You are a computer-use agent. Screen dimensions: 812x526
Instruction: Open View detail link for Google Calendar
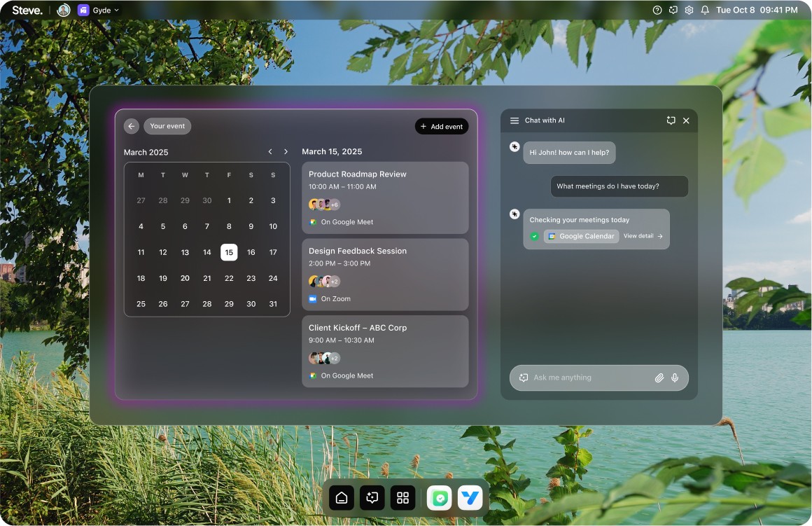pyautogui.click(x=643, y=236)
